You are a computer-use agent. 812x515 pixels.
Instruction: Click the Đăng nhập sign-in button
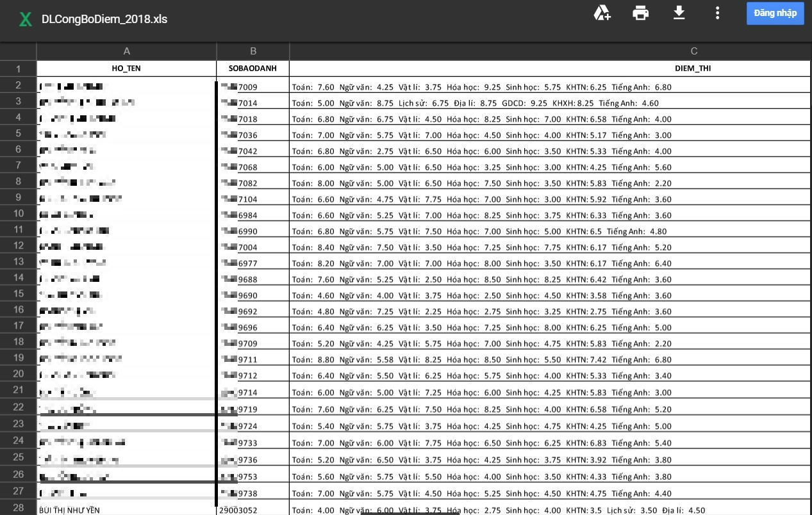point(775,13)
